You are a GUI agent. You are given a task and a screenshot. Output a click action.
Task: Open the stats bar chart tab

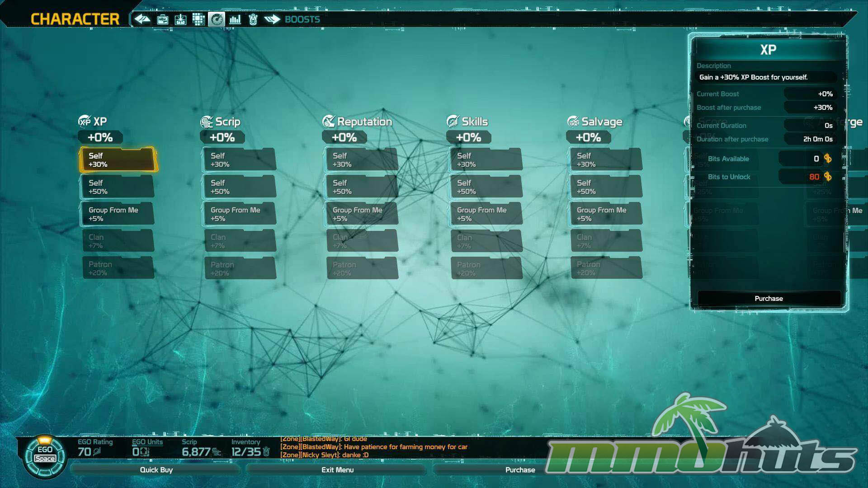coord(235,19)
